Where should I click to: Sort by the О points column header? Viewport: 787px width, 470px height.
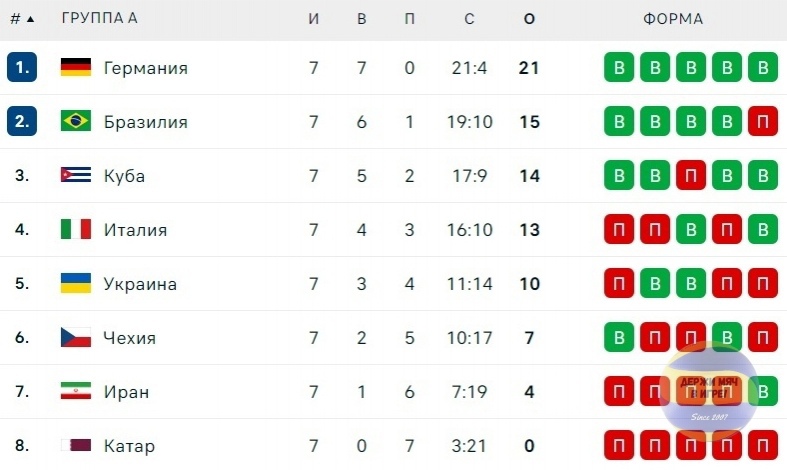(529, 19)
